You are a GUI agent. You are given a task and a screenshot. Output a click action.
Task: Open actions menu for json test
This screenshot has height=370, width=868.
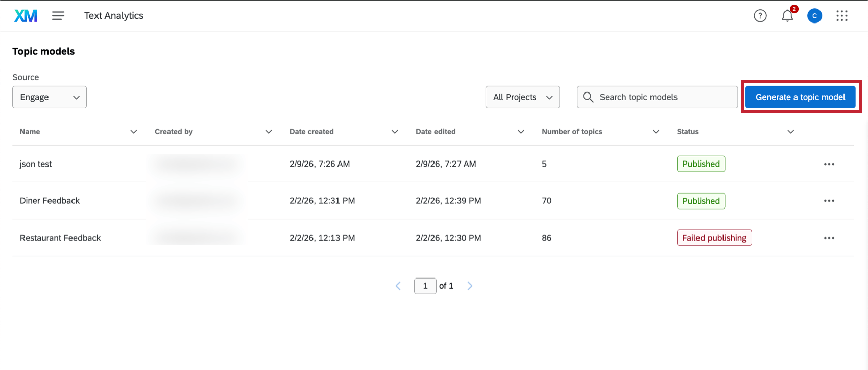[829, 164]
